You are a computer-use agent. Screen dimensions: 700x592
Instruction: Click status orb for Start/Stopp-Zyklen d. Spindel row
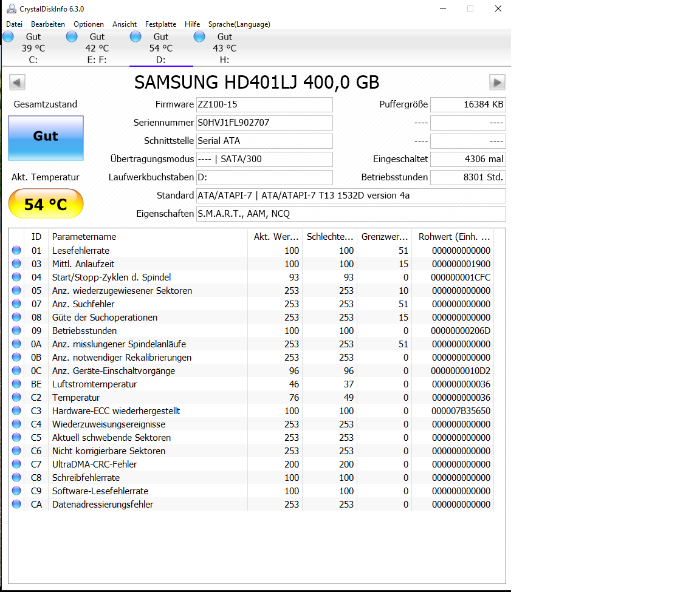[x=16, y=277]
